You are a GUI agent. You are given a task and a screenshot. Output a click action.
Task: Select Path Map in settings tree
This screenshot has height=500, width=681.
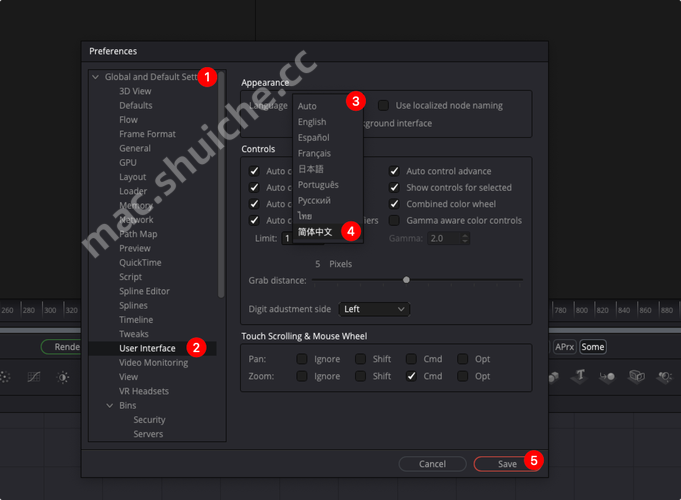click(x=138, y=234)
